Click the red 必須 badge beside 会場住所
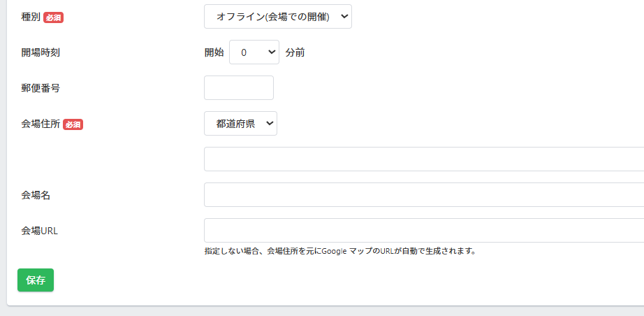Viewport: 644px width, 316px height. (x=73, y=124)
